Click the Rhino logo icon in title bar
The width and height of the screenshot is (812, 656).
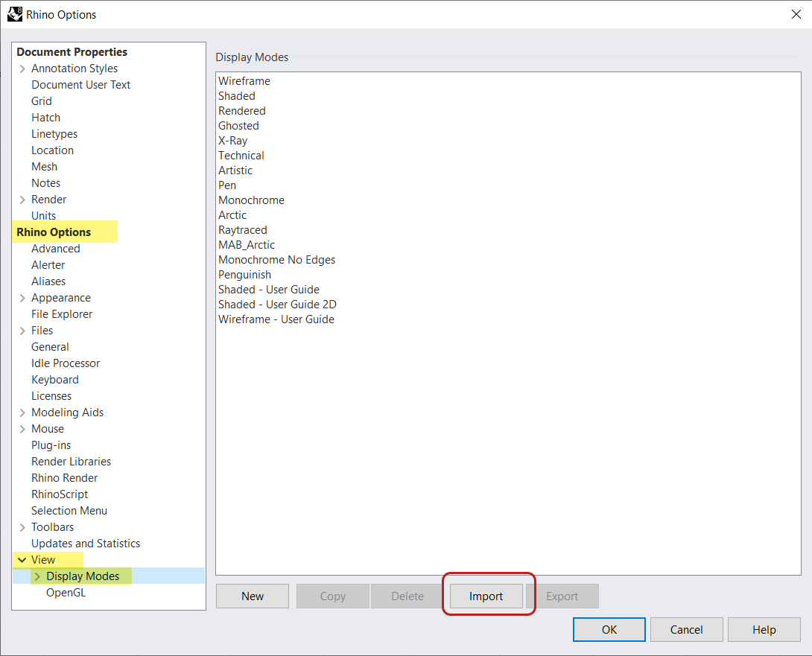coord(14,14)
